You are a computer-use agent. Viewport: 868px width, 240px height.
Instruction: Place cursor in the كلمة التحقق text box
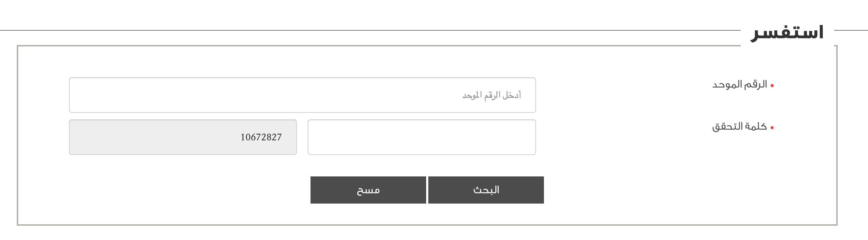click(x=422, y=137)
